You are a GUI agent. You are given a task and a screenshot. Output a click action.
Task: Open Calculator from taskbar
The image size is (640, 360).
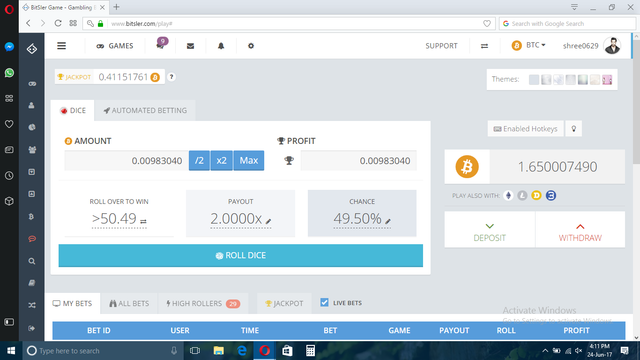click(x=310, y=351)
